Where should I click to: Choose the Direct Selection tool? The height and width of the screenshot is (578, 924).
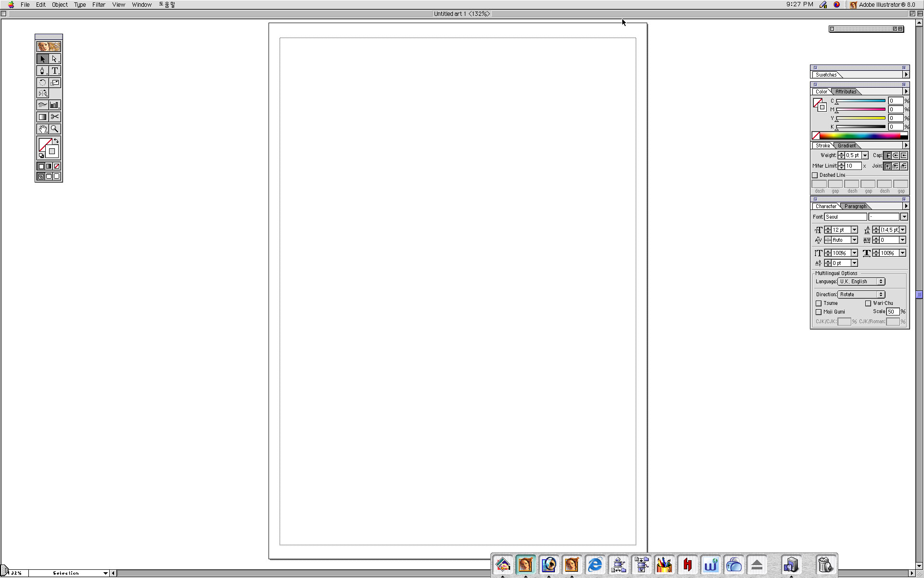coord(55,59)
